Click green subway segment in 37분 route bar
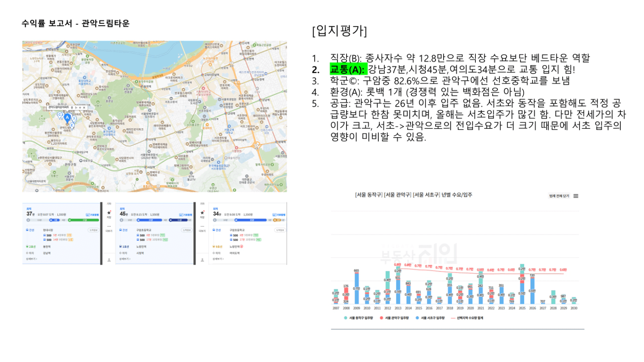 pyautogui.click(x=83, y=220)
